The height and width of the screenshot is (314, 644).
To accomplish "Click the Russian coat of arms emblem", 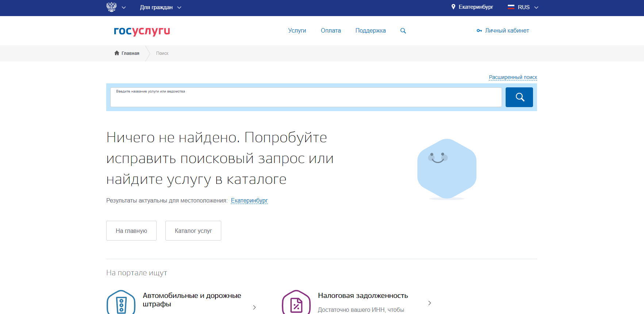I will [111, 7].
